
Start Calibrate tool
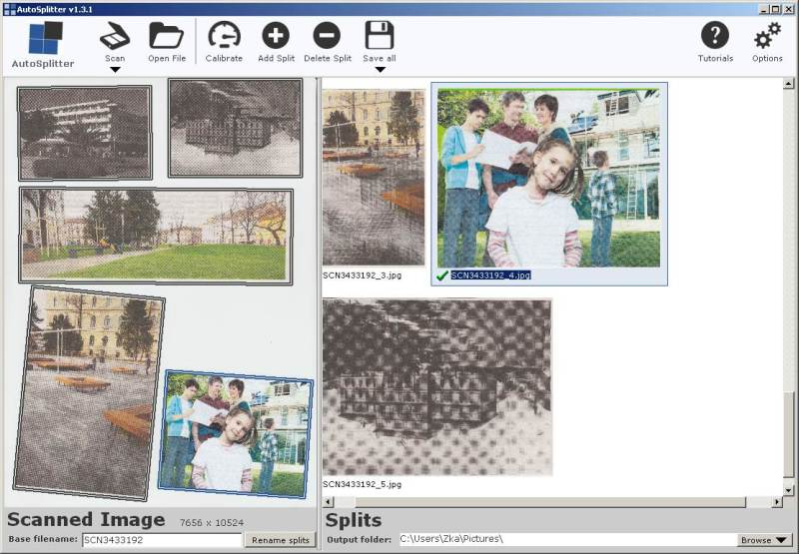tap(224, 36)
